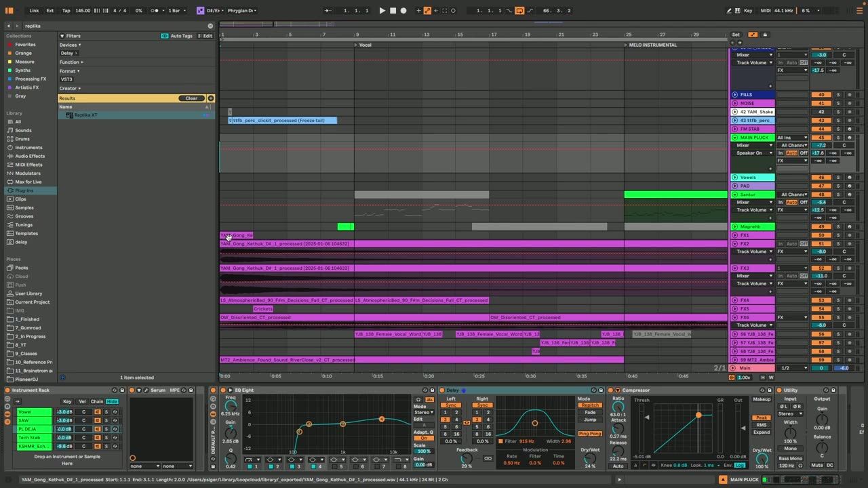868x488 pixels.
Task: Enable the Follow playback icon
Action: point(328,11)
